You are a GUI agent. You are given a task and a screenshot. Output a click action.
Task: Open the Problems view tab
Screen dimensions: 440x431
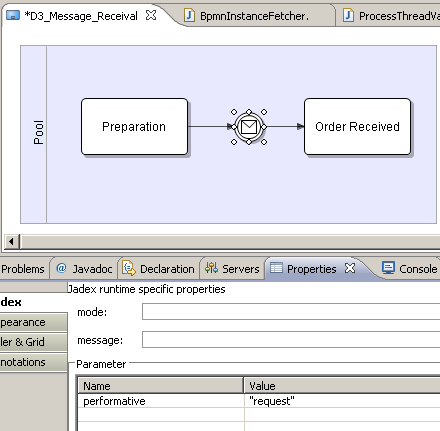point(23,269)
